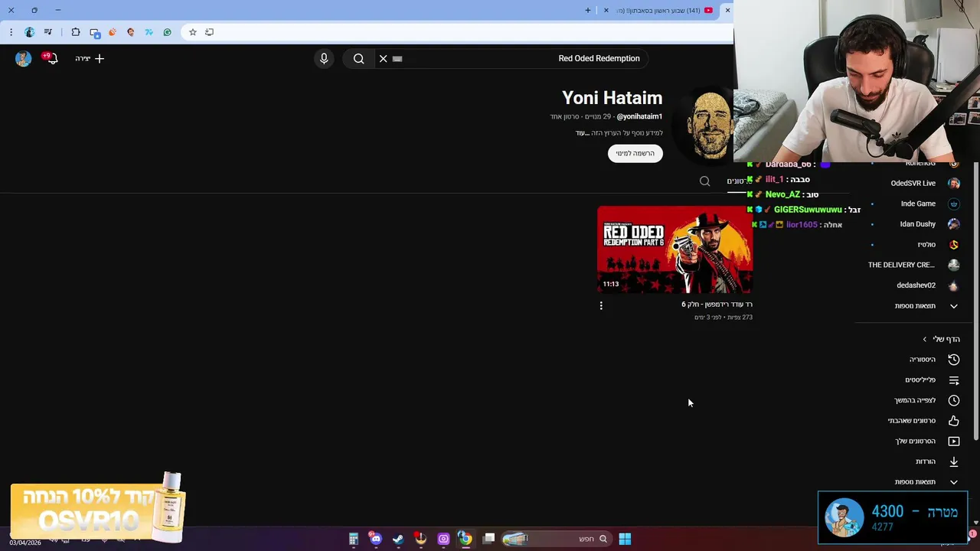Image resolution: width=980 pixels, height=551 pixels.
Task: Open Playlists (פלייליסטים) in the sidebar
Action: click(932, 380)
